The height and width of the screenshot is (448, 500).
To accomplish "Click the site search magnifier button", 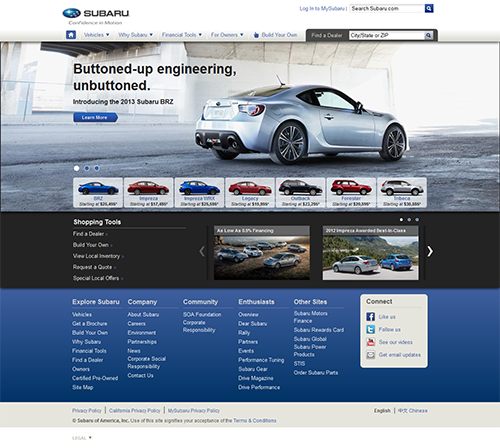I will pos(429,8).
